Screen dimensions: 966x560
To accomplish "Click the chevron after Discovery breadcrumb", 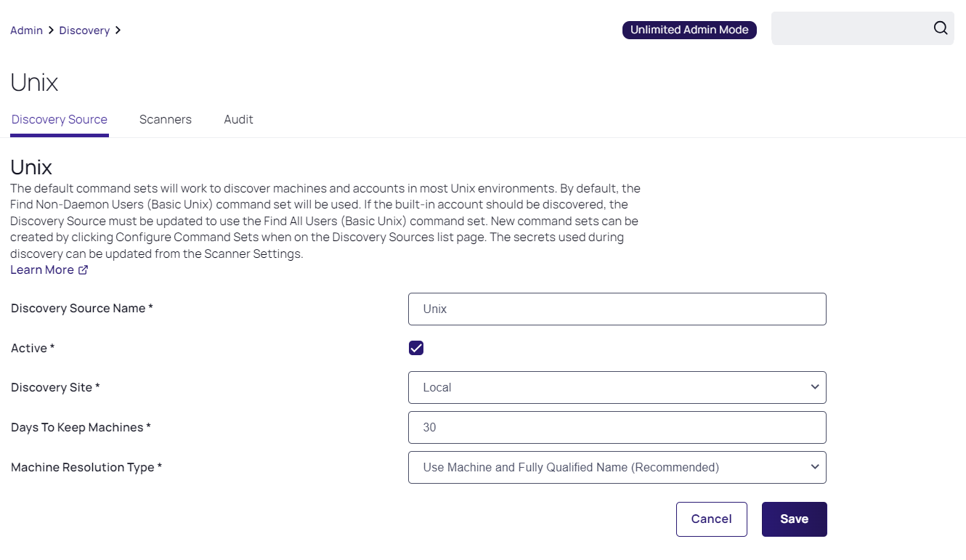I will tap(118, 31).
